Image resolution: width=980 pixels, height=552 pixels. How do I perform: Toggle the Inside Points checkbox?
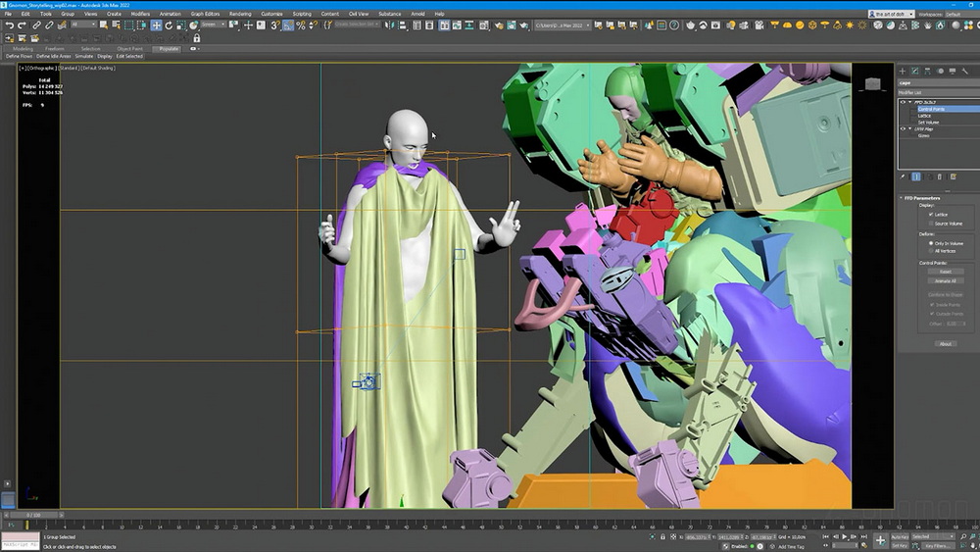(x=932, y=305)
